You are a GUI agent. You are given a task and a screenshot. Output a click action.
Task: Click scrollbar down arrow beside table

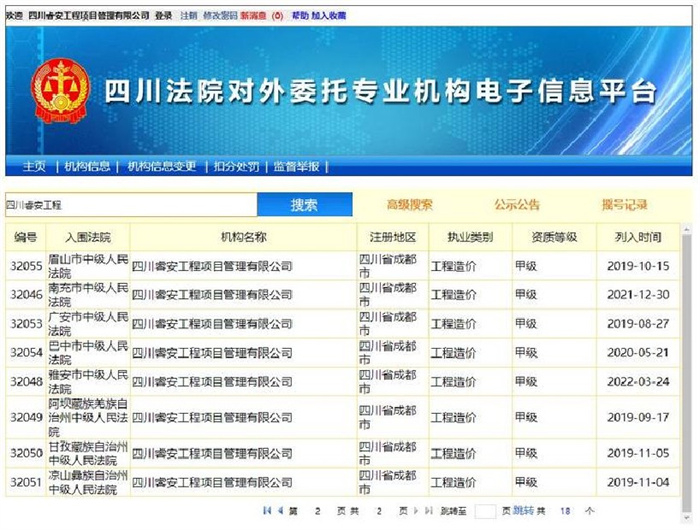687,518
